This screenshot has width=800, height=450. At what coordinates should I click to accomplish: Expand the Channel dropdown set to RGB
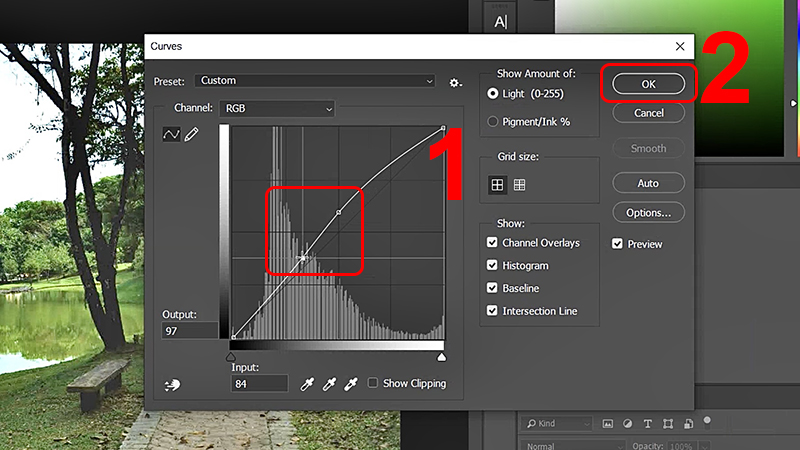(277, 108)
